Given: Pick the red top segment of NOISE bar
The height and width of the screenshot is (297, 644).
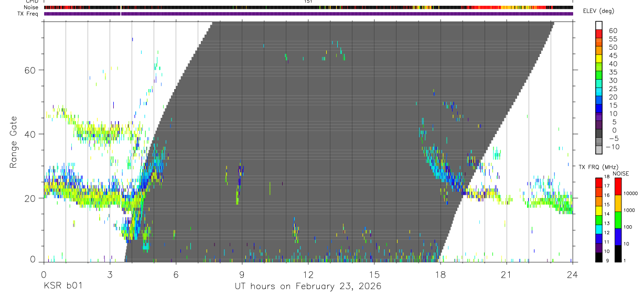Looking at the screenshot, I should 618,186.
